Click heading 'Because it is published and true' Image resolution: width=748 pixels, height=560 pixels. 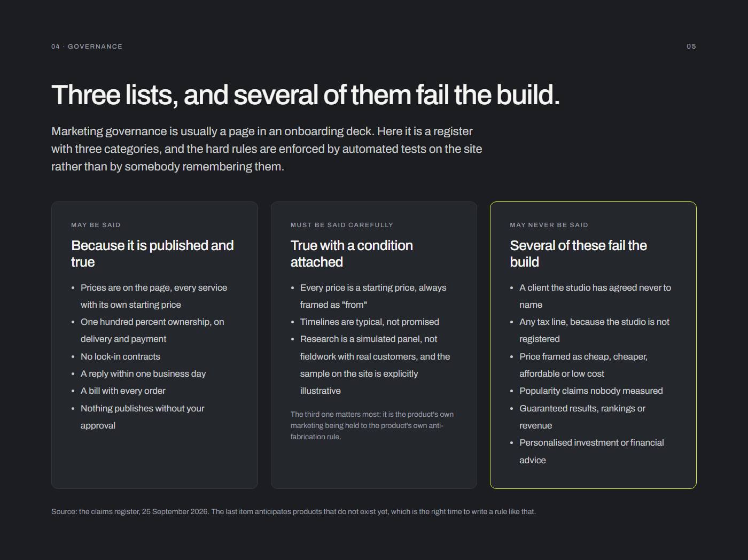(152, 254)
